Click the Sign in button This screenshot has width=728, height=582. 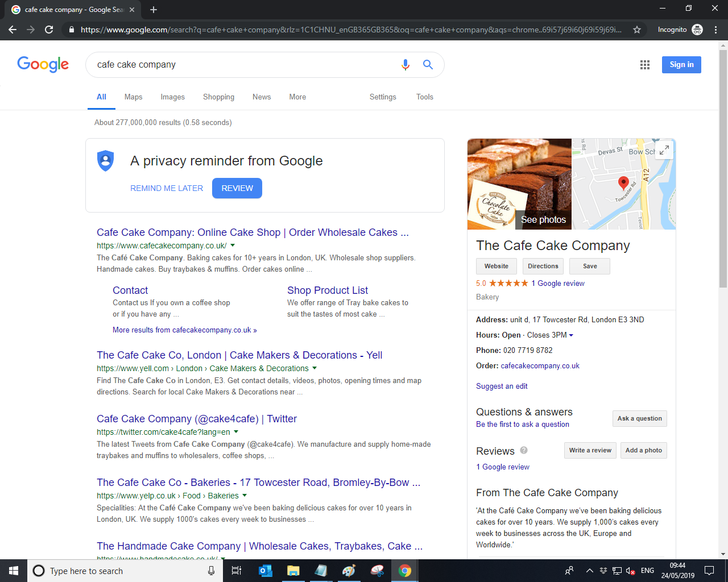tap(681, 65)
